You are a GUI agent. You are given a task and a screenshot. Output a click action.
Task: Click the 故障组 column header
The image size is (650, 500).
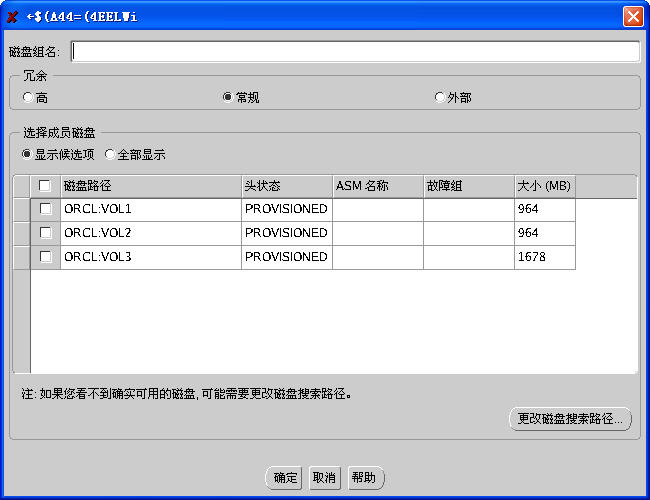469,186
